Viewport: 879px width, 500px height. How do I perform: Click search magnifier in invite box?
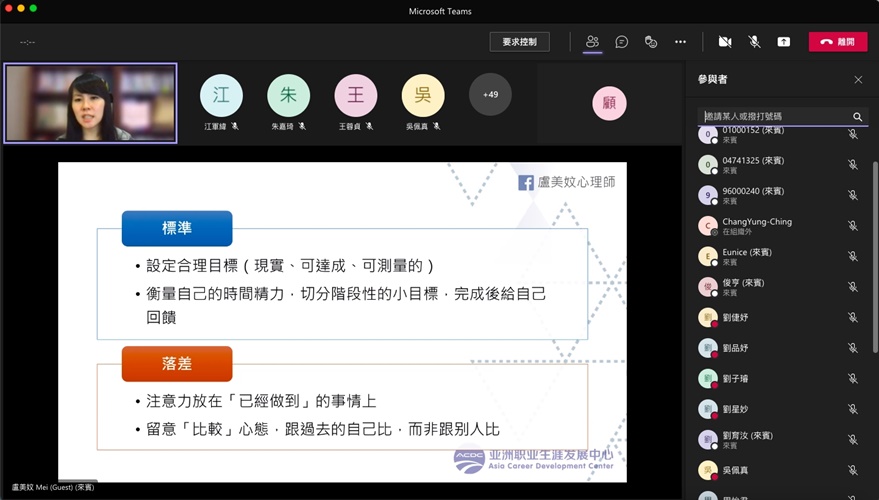[x=857, y=117]
